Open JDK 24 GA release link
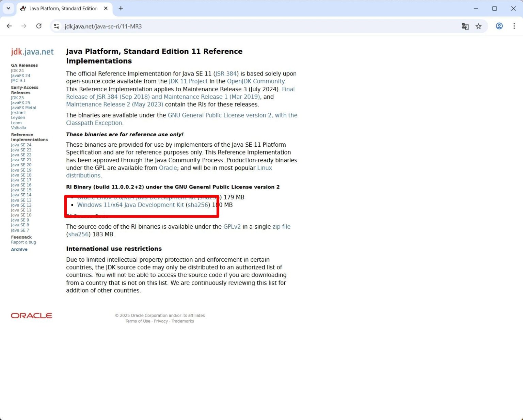The width and height of the screenshot is (523, 420). [17, 71]
